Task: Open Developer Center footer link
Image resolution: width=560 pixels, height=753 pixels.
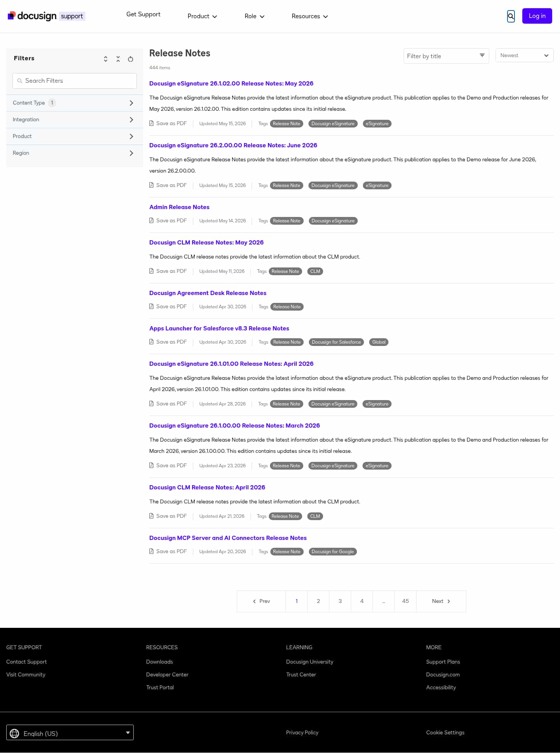Action: coord(167,674)
